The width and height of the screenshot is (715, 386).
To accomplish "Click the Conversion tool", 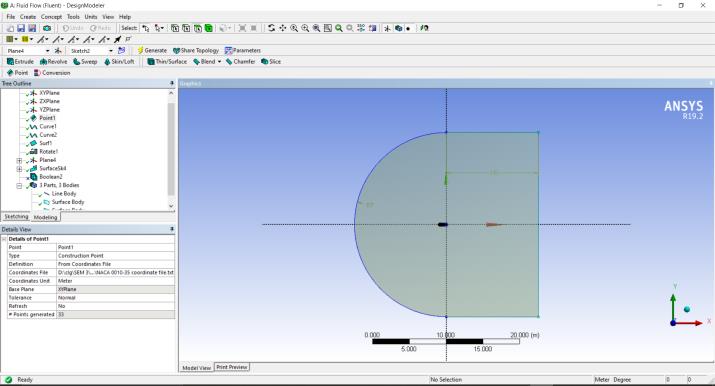I will [52, 73].
